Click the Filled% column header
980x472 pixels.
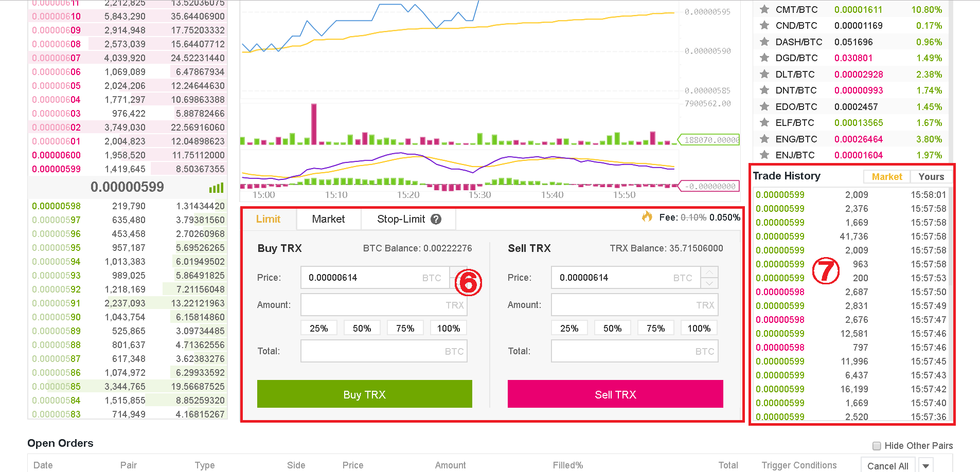pos(568,465)
